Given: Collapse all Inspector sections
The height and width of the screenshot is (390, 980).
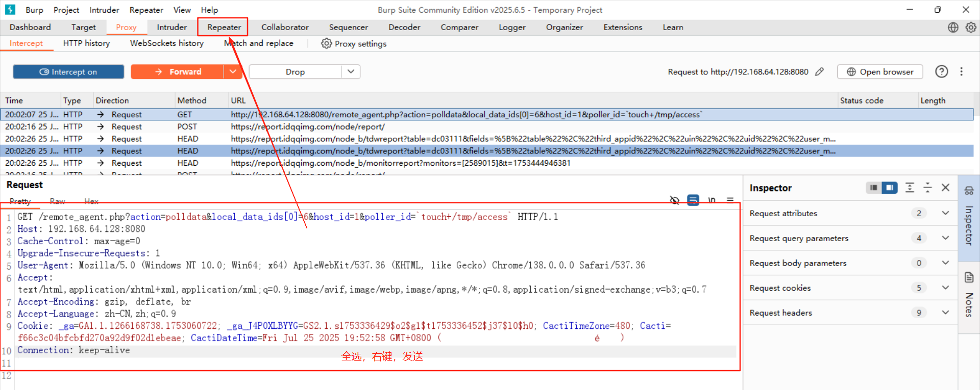Looking at the screenshot, I should [927, 188].
